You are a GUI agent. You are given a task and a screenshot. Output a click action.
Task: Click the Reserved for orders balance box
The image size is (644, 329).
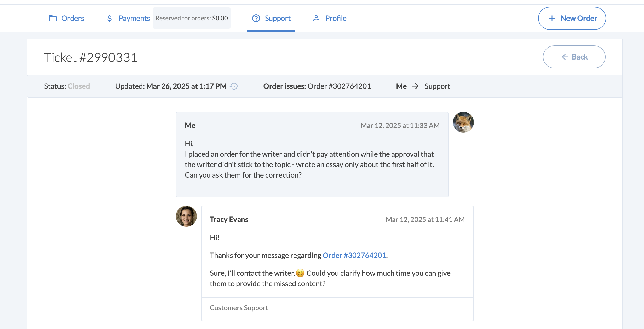pyautogui.click(x=192, y=18)
